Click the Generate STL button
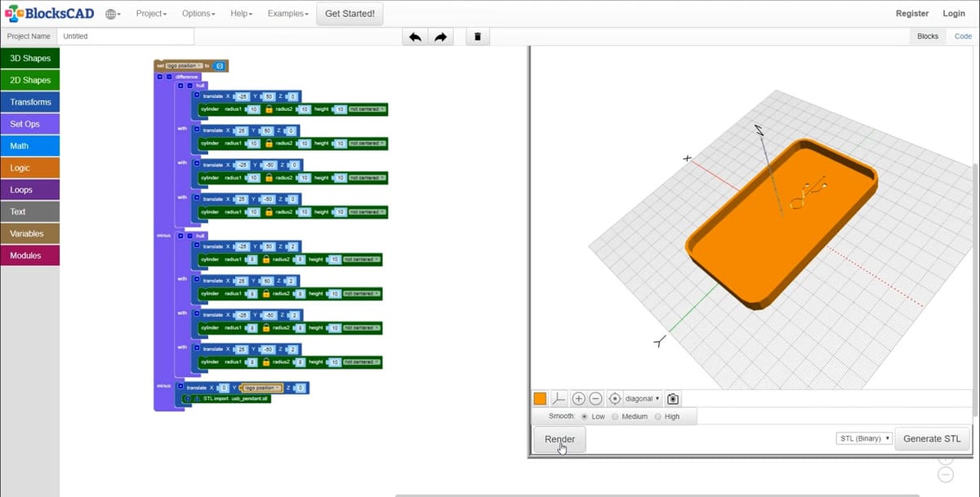This screenshot has width=980, height=497. pyautogui.click(x=932, y=438)
